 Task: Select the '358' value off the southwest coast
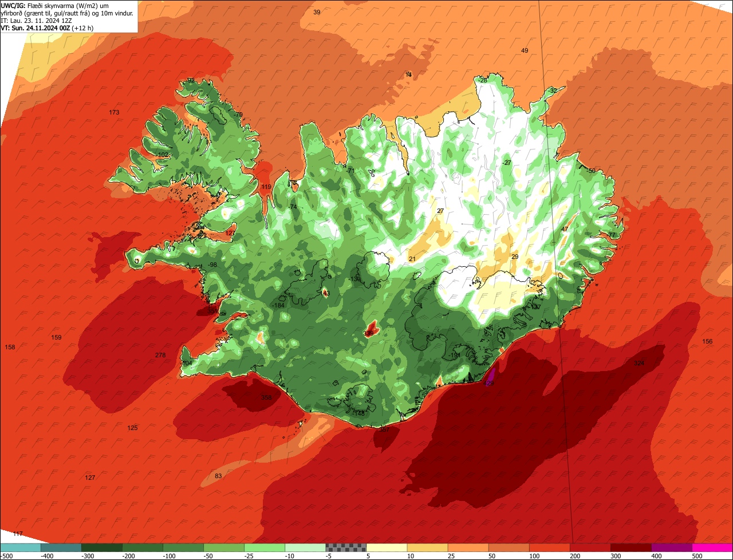[x=267, y=397]
